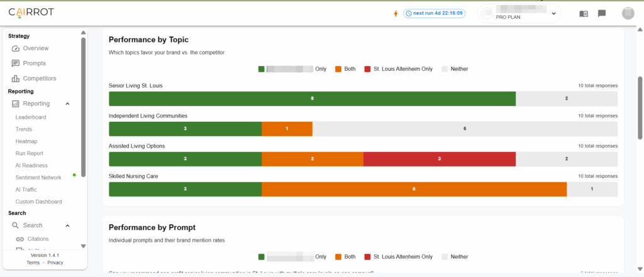
Task: Click the Prompts chat bubble icon
Action: (x=16, y=63)
